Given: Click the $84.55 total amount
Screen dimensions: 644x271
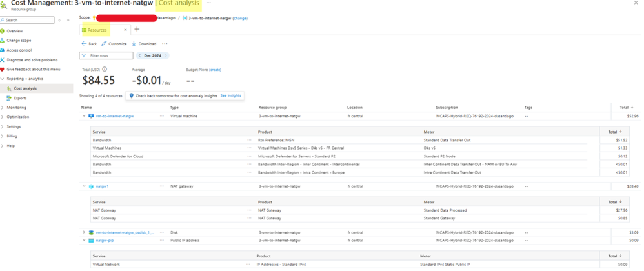Looking at the screenshot, I should [99, 81].
